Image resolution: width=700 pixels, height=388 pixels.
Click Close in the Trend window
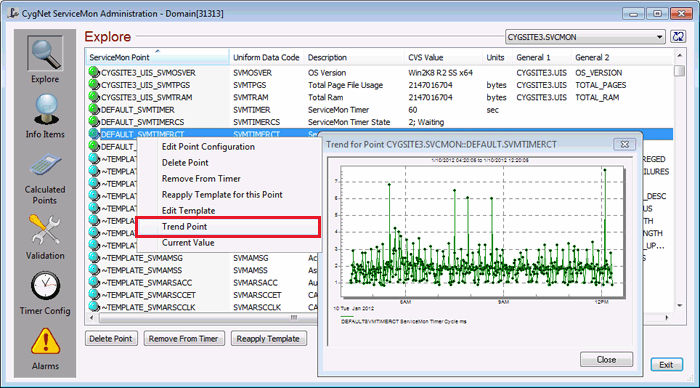tap(606, 359)
